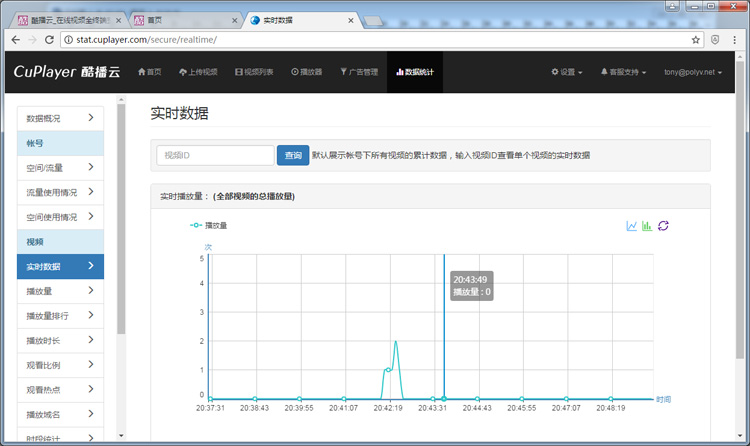Open the 设置 dropdown menu
Image resolution: width=750 pixels, height=446 pixels.
[567, 72]
